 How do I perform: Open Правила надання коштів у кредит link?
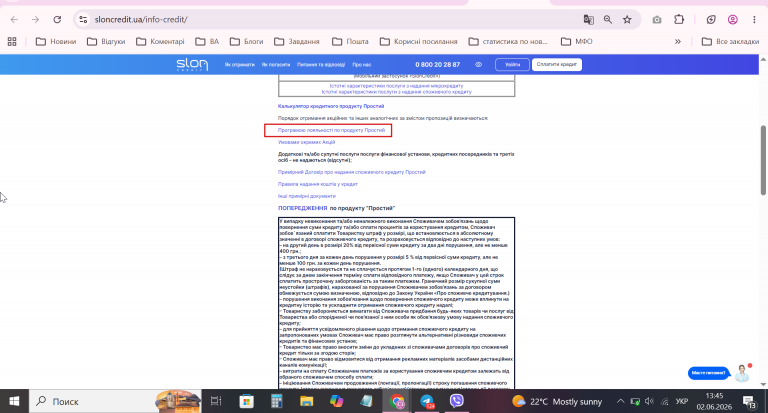coord(317,184)
